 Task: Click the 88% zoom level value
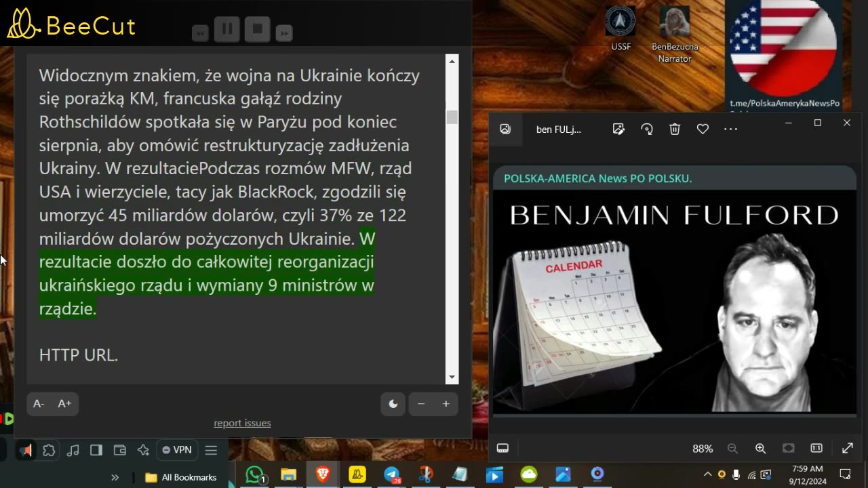[x=703, y=449]
